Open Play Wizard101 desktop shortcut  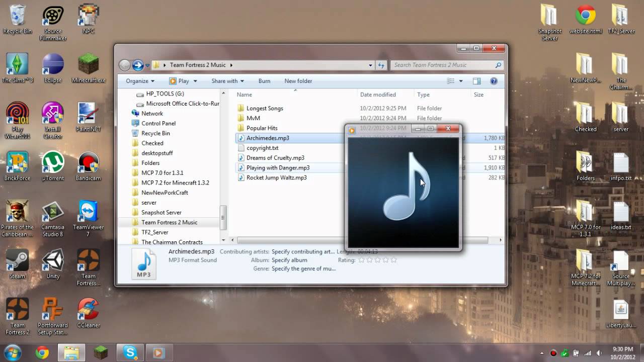click(18, 121)
